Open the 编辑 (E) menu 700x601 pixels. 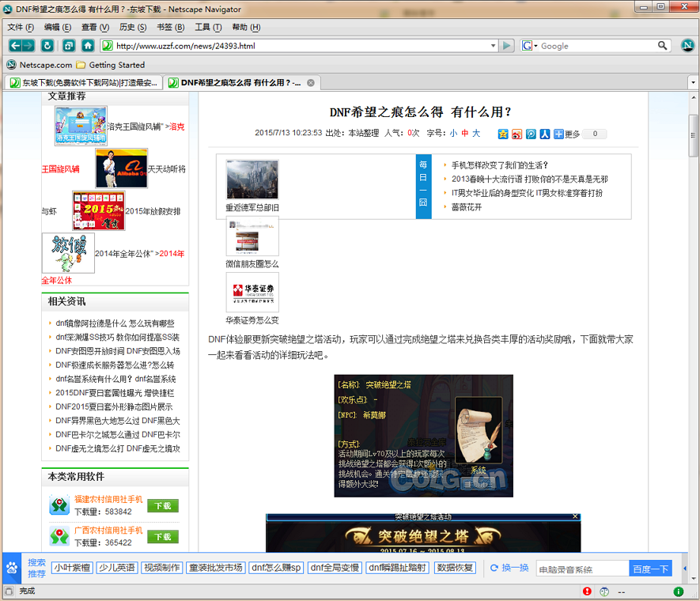(58, 27)
